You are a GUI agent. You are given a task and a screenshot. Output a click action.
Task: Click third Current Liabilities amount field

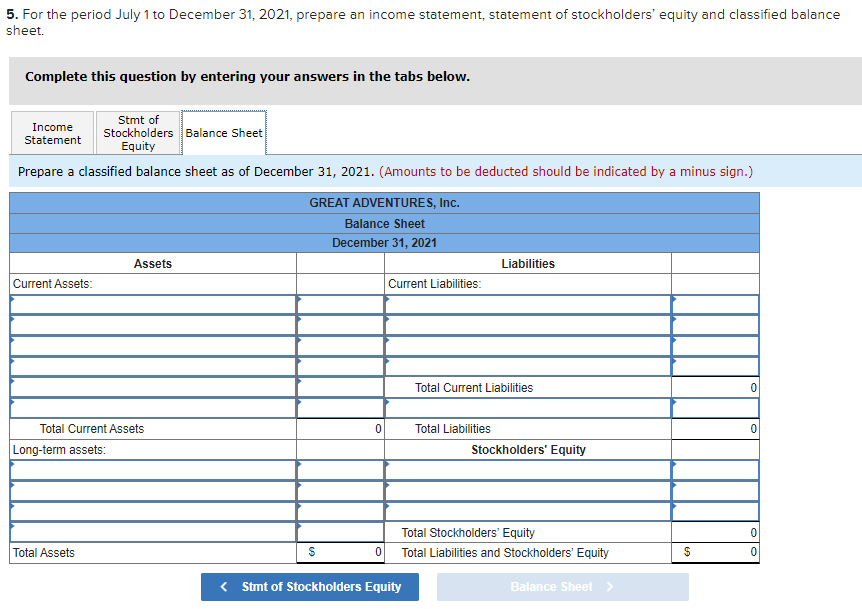(715, 346)
